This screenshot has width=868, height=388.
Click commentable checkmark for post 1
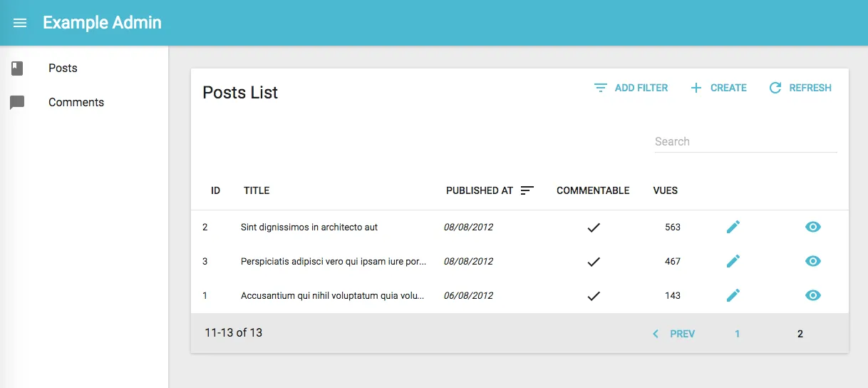coord(593,296)
